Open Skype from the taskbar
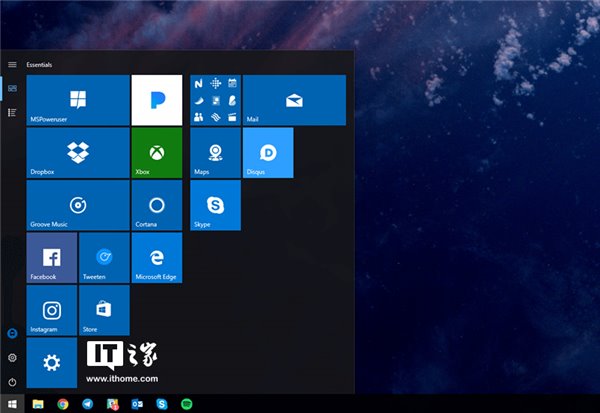Image resolution: width=600 pixels, height=413 pixels. pos(162,404)
